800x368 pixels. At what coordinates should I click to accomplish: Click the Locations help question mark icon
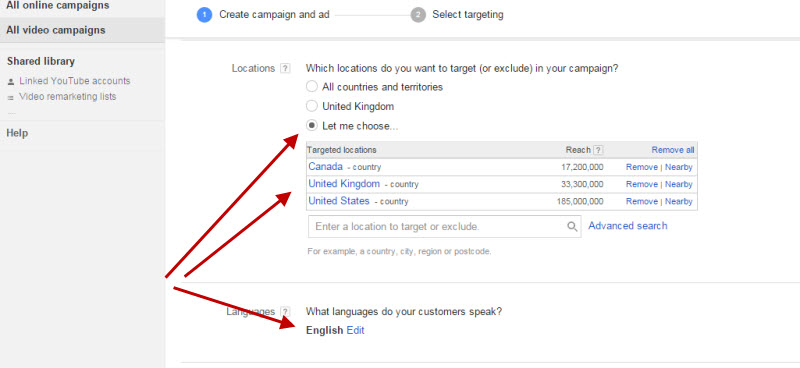click(285, 68)
